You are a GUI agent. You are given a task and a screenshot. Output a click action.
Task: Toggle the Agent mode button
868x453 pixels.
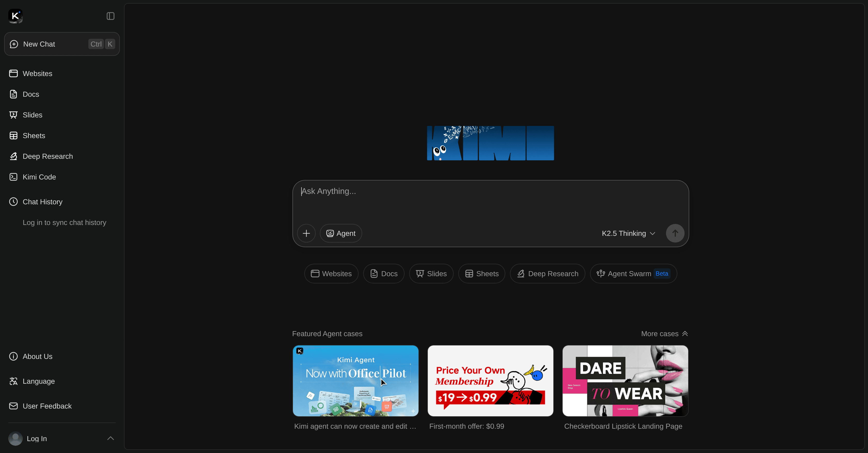tap(341, 233)
